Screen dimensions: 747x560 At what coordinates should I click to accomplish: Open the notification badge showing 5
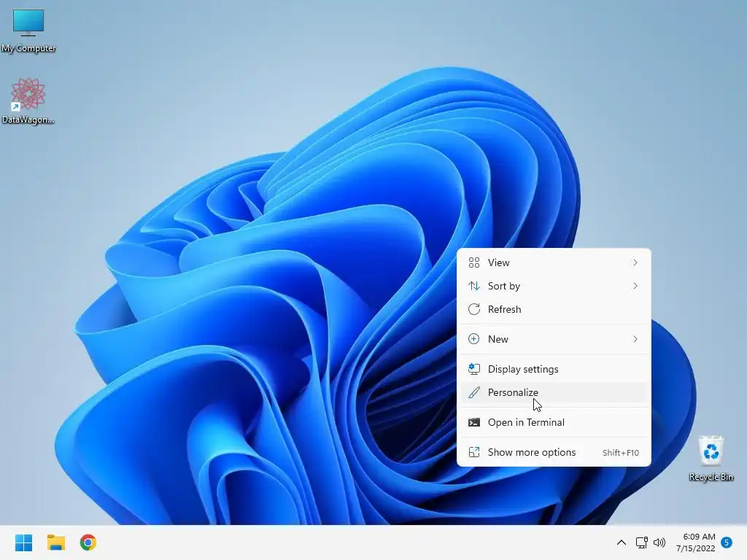(727, 542)
